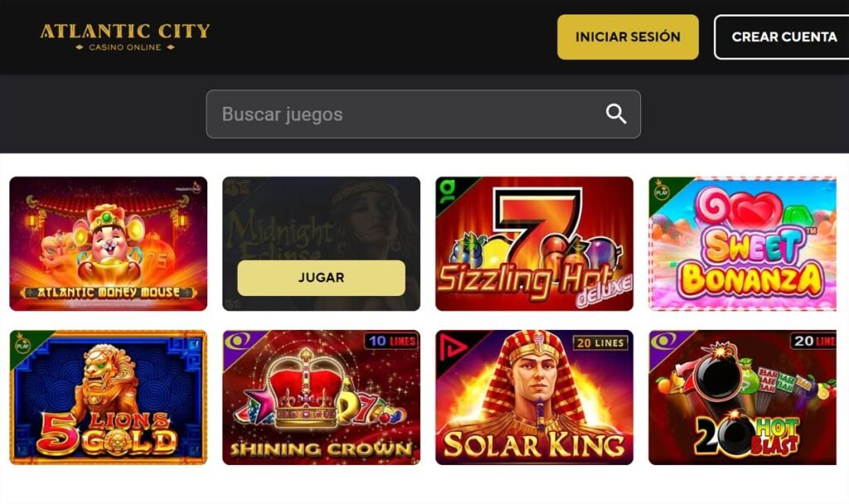Open the Atlantic Money Mouse game
This screenshot has width=849, height=504.
(109, 244)
